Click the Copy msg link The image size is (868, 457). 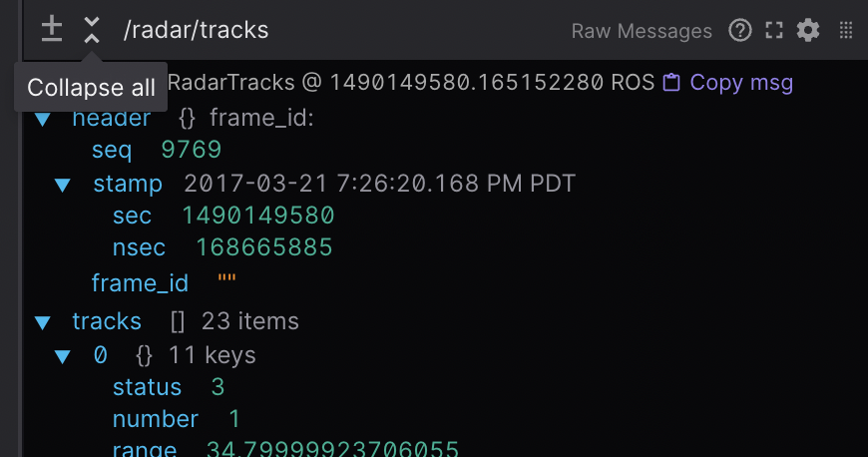[x=741, y=83]
